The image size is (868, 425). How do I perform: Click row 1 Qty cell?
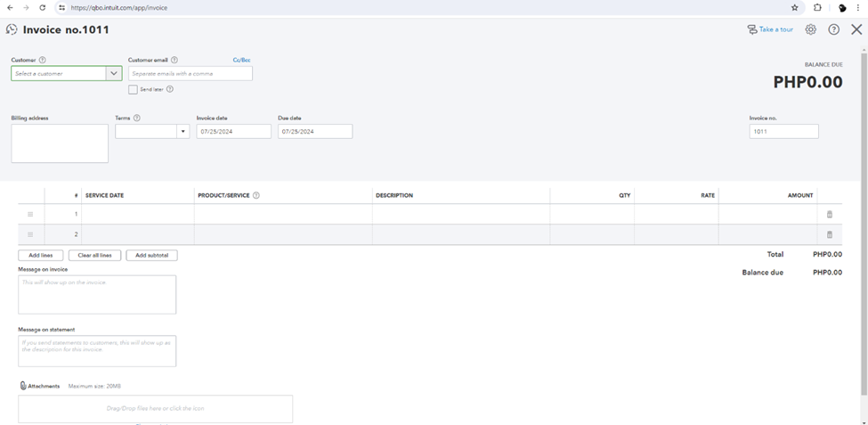592,214
